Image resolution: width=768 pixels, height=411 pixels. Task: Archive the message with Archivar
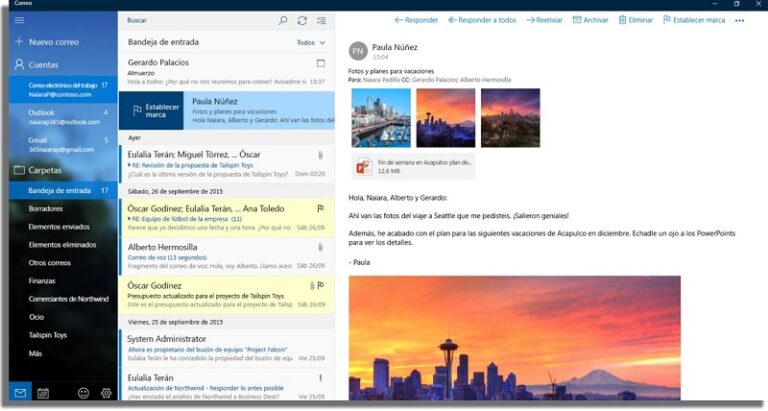tap(590, 19)
